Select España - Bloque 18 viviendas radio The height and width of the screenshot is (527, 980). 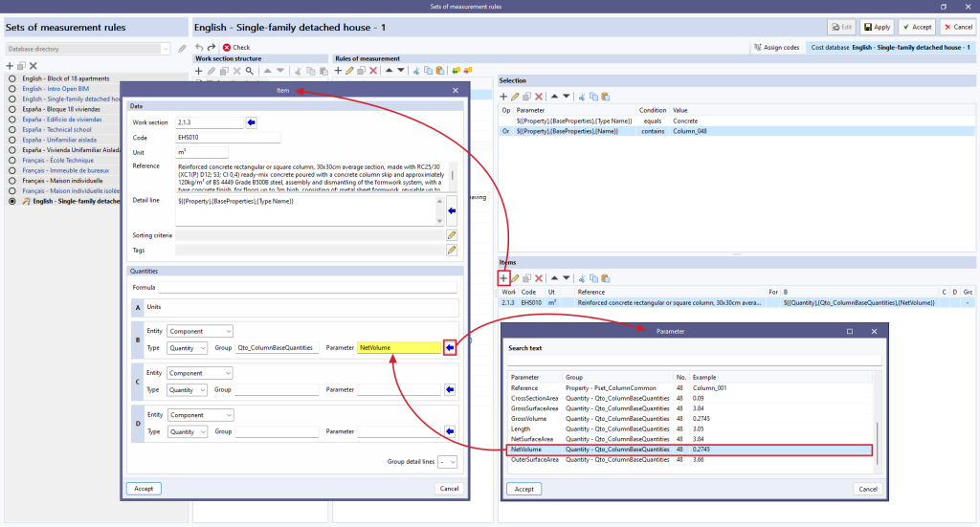point(11,109)
